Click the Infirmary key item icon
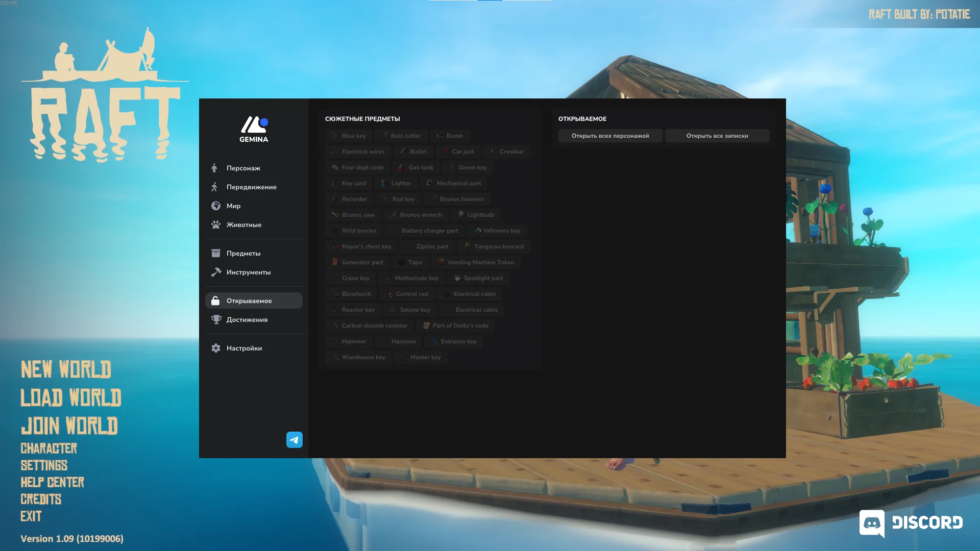The image size is (980, 551). pos(477,231)
